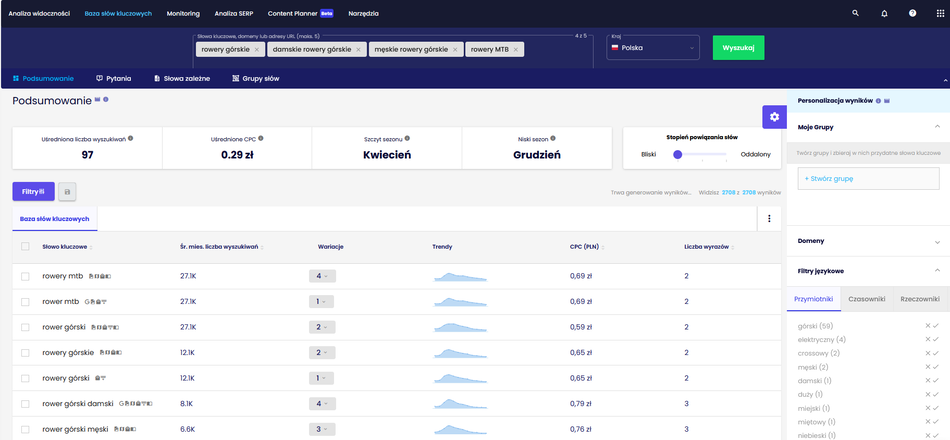Switch to the Pytania tab

[114, 78]
